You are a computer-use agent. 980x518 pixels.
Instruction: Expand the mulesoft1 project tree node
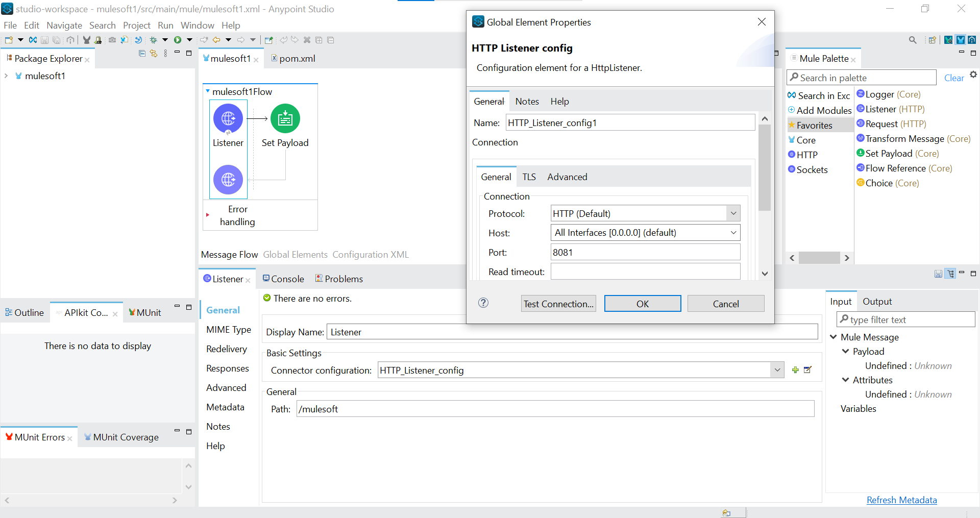(6, 76)
